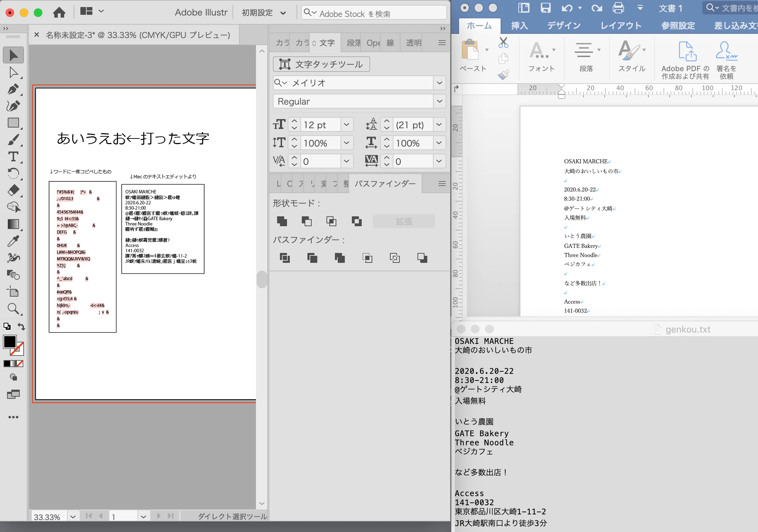
Task: Choose the Eyedropper tool
Action: (13, 241)
